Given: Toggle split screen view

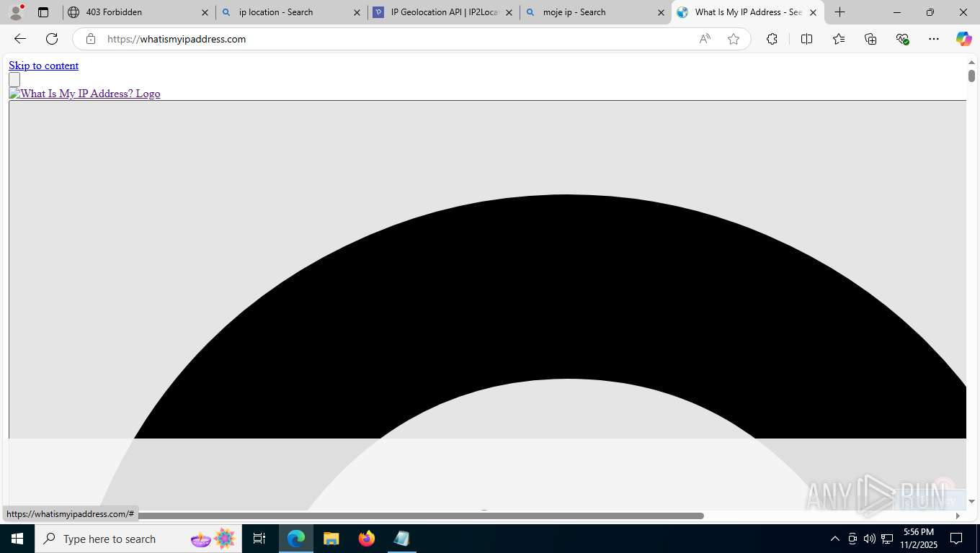Looking at the screenshot, I should click(x=806, y=39).
